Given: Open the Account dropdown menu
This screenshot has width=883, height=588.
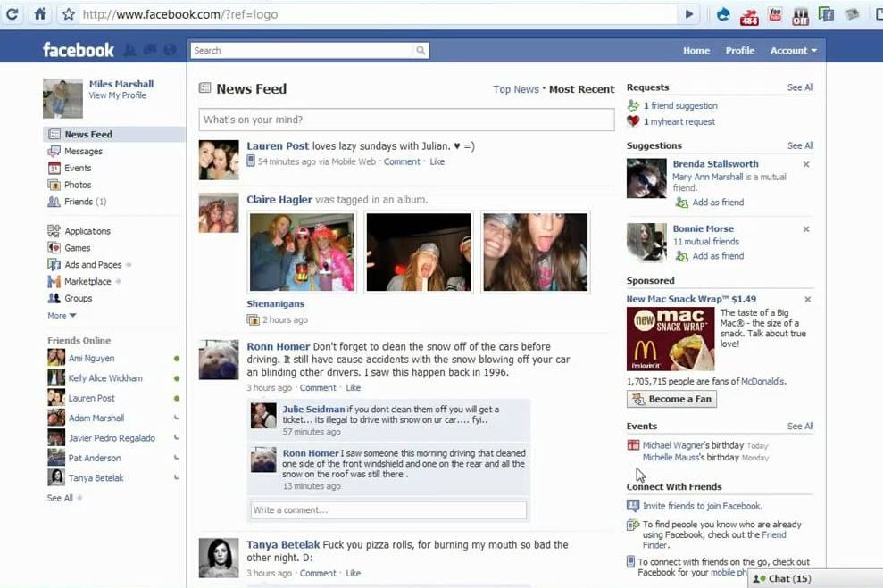Looking at the screenshot, I should (x=793, y=51).
